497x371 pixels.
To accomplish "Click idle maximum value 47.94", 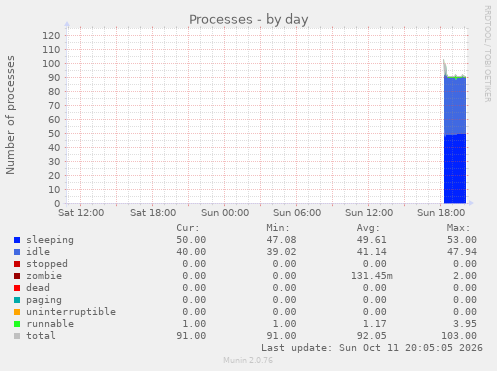I will [x=462, y=252].
